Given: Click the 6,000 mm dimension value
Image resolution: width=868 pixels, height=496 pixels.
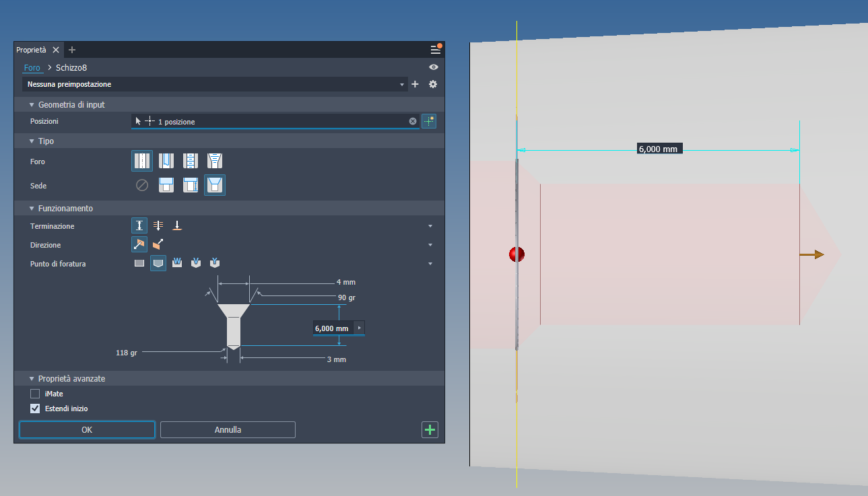Looking at the screenshot, I should click(x=333, y=328).
